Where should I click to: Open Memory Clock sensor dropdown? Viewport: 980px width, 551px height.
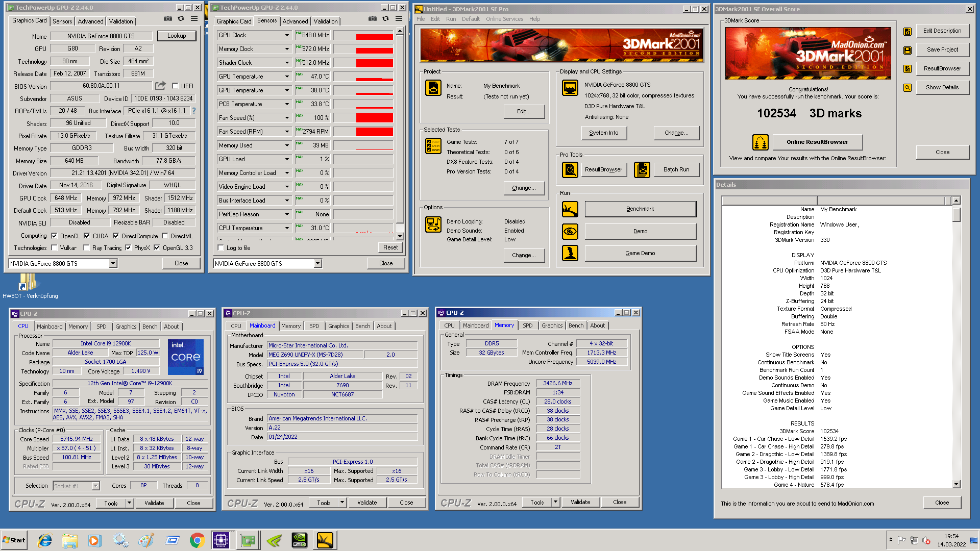[x=287, y=49]
